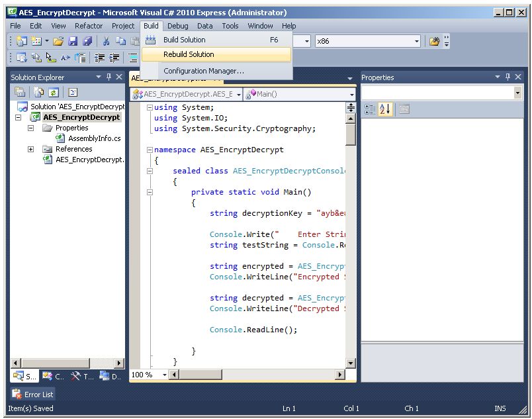Viewport: 532px width, 419px height.
Task: Click the Open File folder icon
Action: [x=58, y=41]
